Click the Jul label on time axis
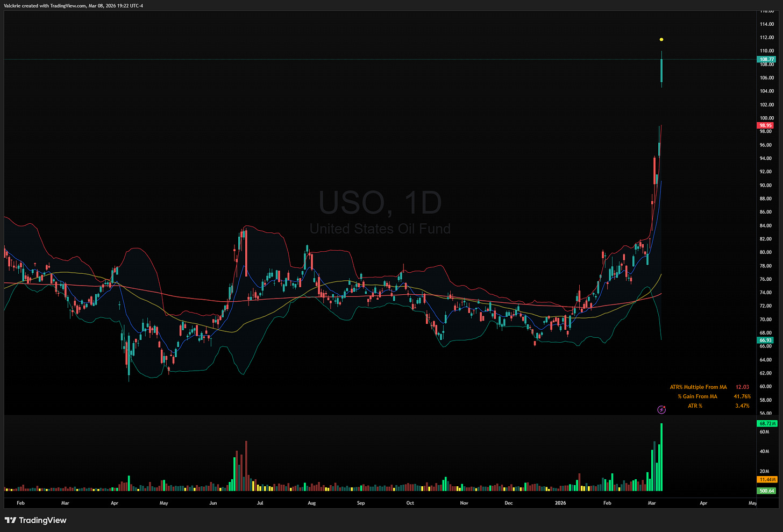 point(260,503)
